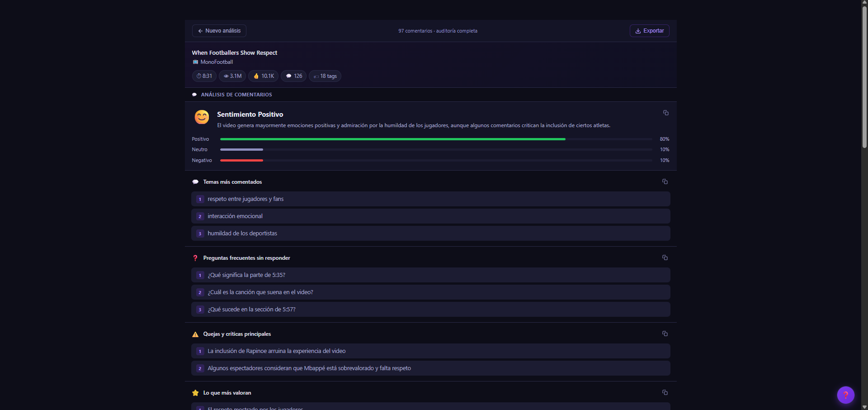Select topic humildad de los deportistas
868x410 pixels.
[x=430, y=234]
